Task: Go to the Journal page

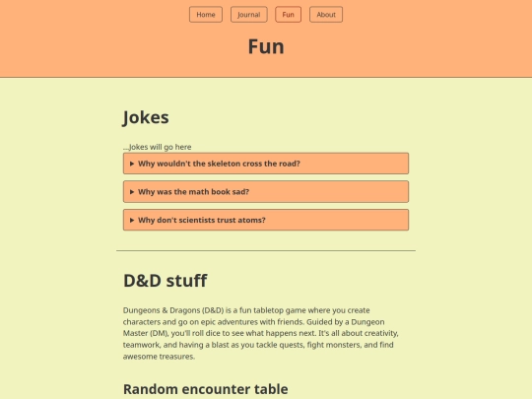Action: click(248, 15)
